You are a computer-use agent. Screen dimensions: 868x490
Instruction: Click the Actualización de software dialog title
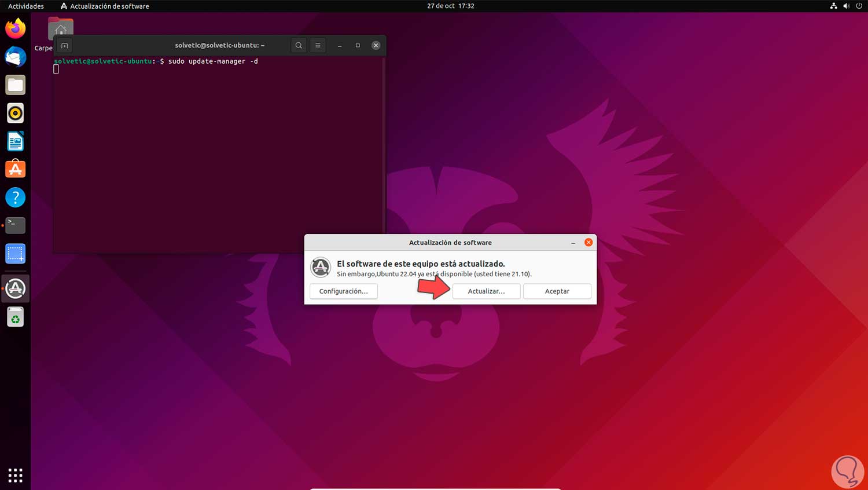450,243
